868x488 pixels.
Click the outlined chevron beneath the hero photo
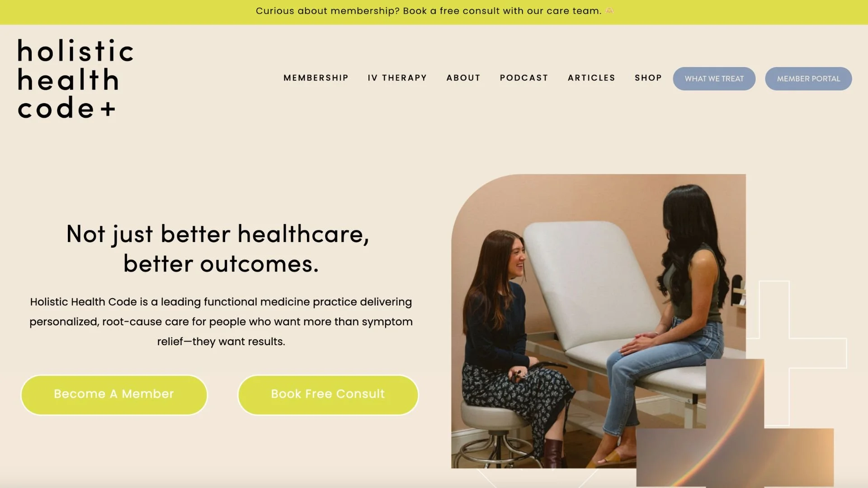tap(537, 478)
